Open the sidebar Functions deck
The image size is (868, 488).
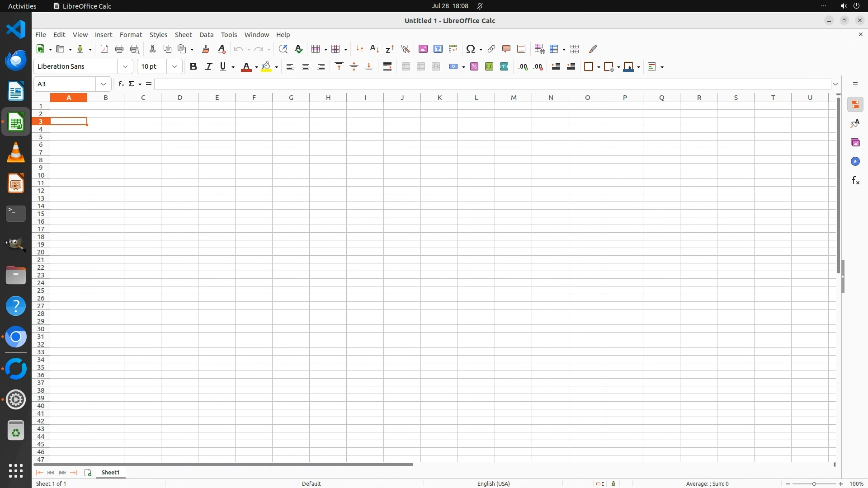(x=855, y=181)
